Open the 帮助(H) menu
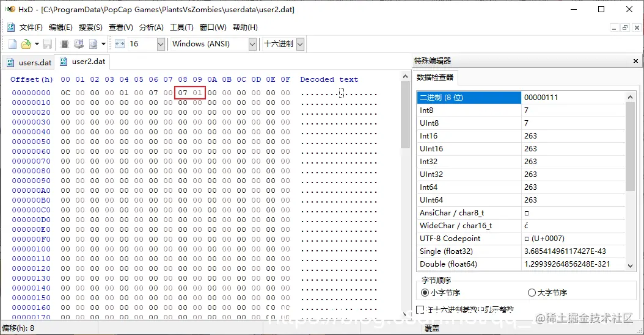The height and width of the screenshot is (335, 644). pos(245,27)
